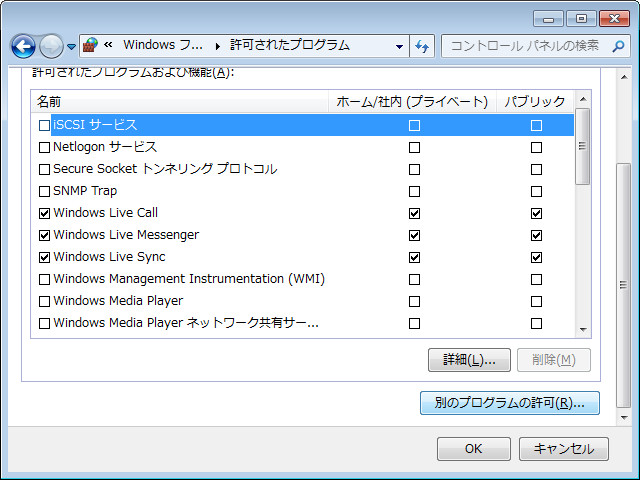Enable the SNMP Trap name checkbox

tap(44, 191)
